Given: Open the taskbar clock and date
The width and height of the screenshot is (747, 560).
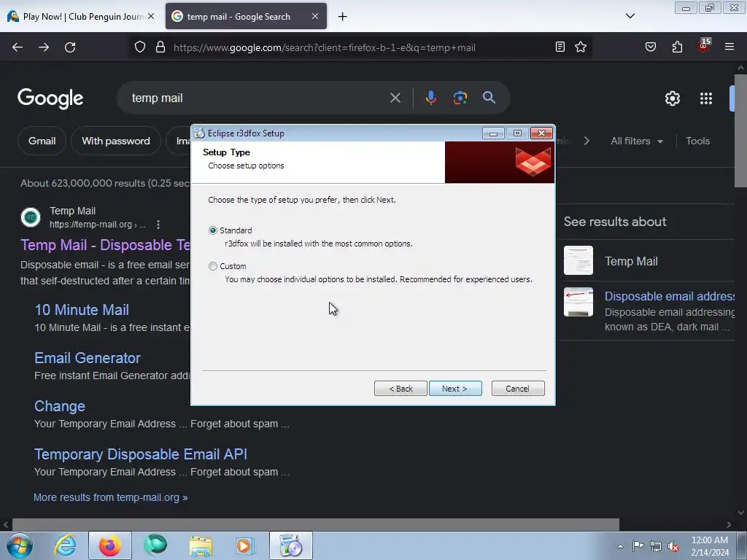Looking at the screenshot, I should click(710, 546).
